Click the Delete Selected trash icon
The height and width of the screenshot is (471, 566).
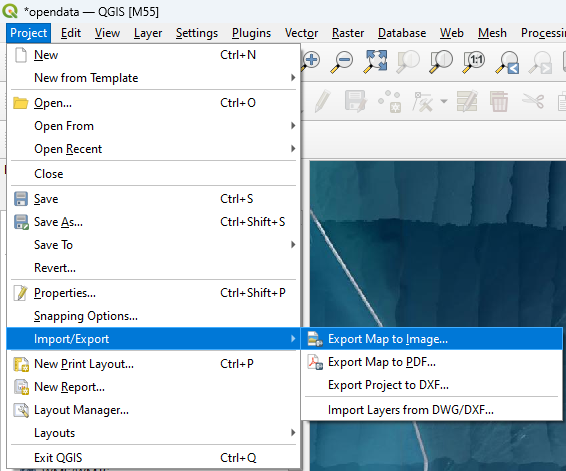click(x=499, y=101)
